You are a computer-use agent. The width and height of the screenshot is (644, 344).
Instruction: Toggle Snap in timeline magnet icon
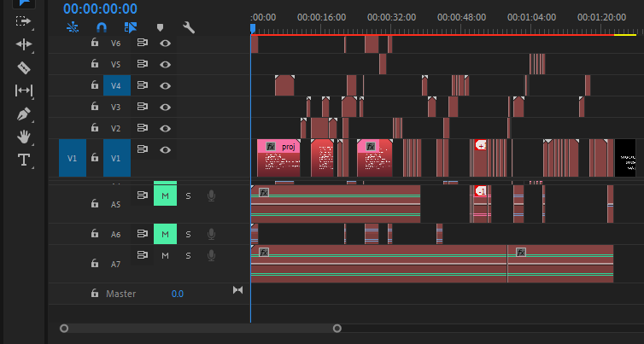point(102,27)
